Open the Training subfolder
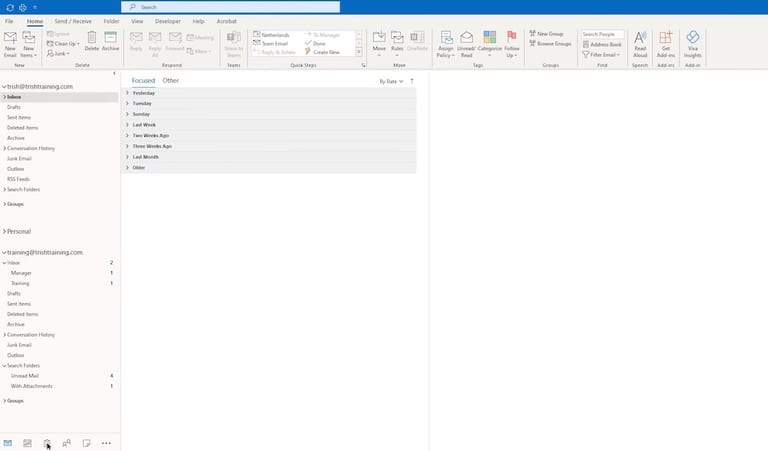The image size is (768, 451). coord(20,284)
